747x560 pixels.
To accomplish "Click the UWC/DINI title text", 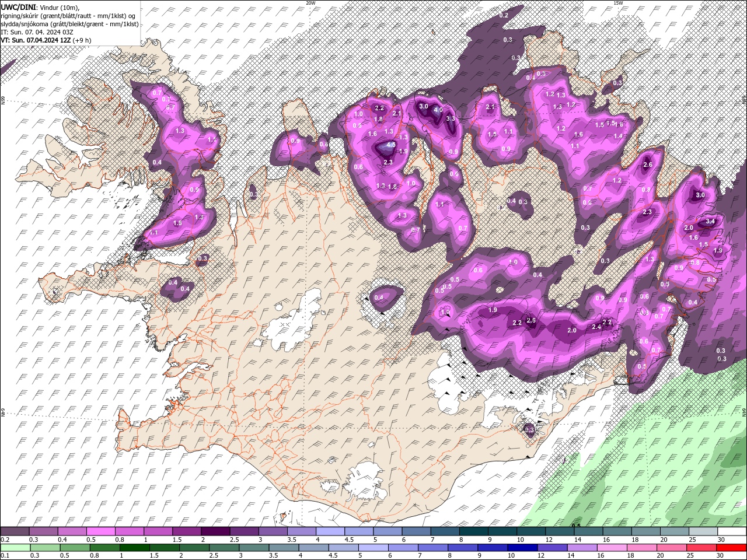I will 19,6.
